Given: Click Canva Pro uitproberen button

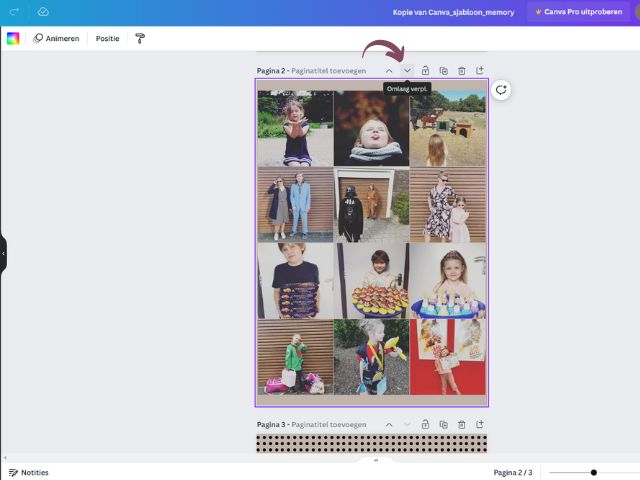Looking at the screenshot, I should click(579, 12).
